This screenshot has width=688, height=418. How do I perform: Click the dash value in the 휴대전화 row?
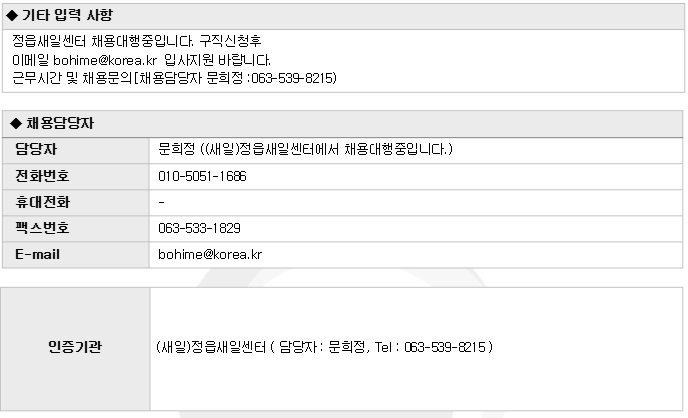[x=161, y=202]
